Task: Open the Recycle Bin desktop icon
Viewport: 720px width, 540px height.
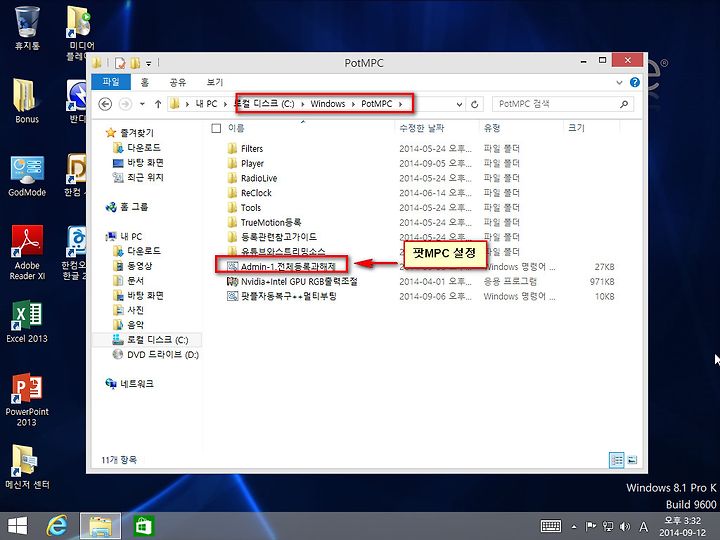Action: coord(27,26)
